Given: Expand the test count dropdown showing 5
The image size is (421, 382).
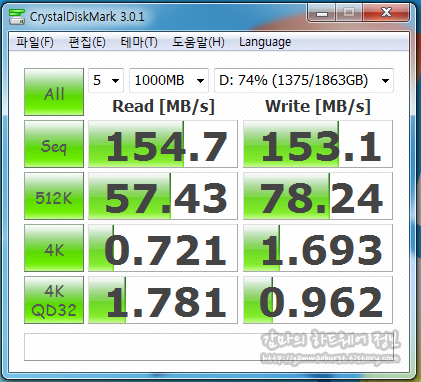Looking at the screenshot, I should click(x=106, y=80).
